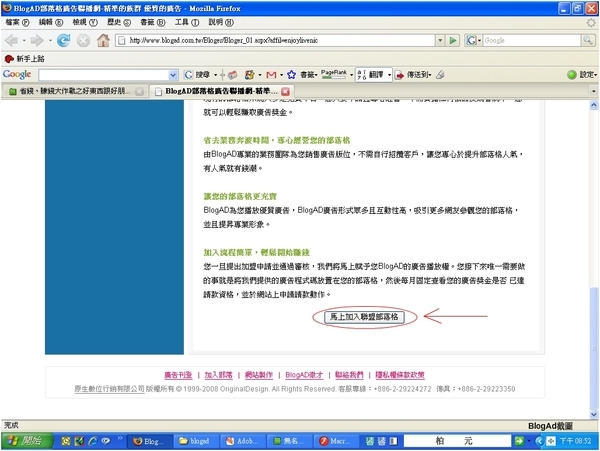This screenshot has width=600, height=451.
Task: Click the 馬上加入聯盟部落格 button
Action: [x=364, y=317]
